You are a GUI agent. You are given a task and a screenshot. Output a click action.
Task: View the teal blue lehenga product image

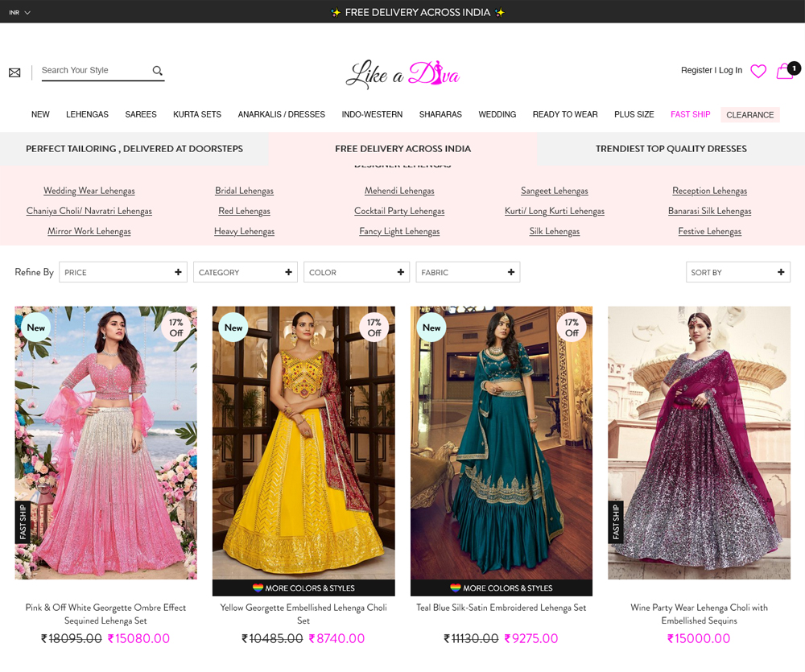click(x=502, y=443)
